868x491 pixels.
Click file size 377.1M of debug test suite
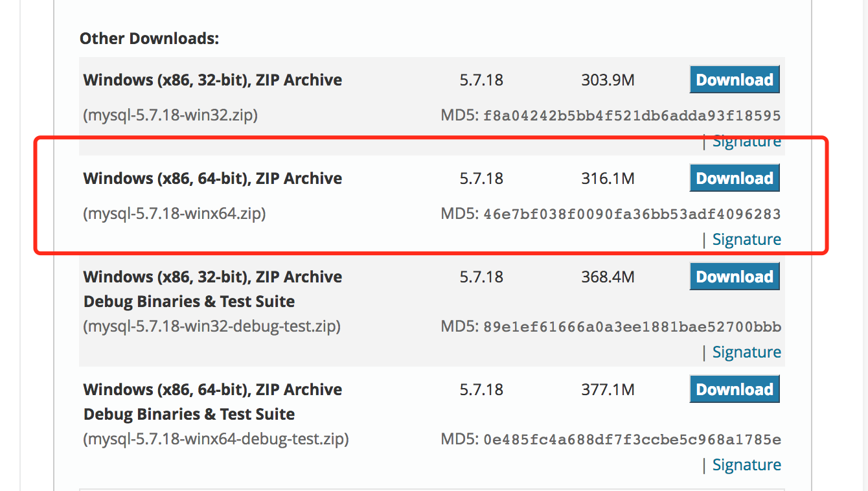pyautogui.click(x=607, y=389)
